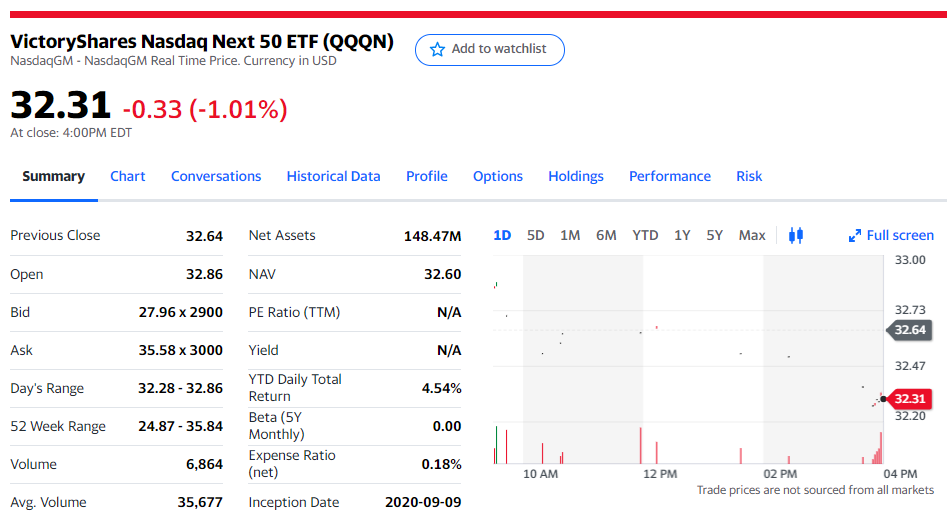947x521 pixels.
Task: Click the Net Assets value 148.47M
Action: point(432,236)
